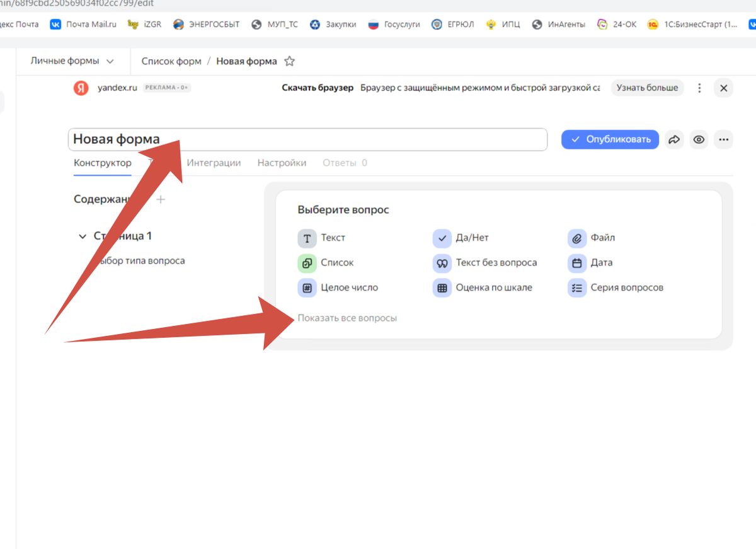The height and width of the screenshot is (549, 756).
Task: Choose the Файл question type
Action: pos(592,238)
